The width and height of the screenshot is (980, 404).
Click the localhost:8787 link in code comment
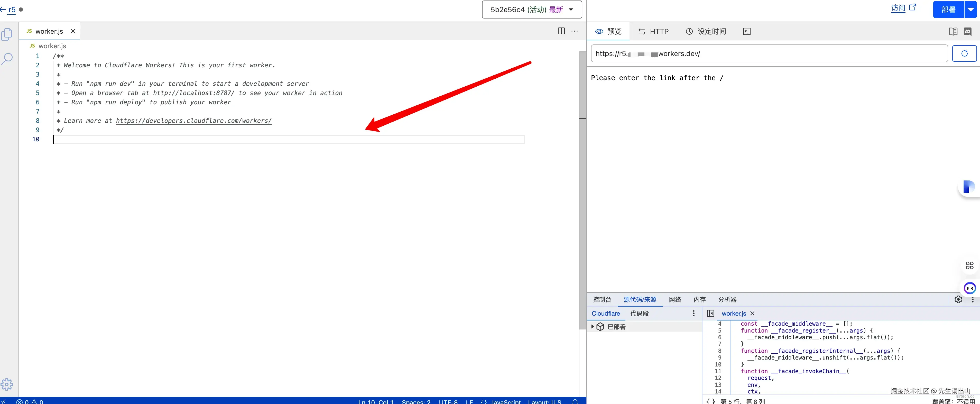(x=194, y=93)
